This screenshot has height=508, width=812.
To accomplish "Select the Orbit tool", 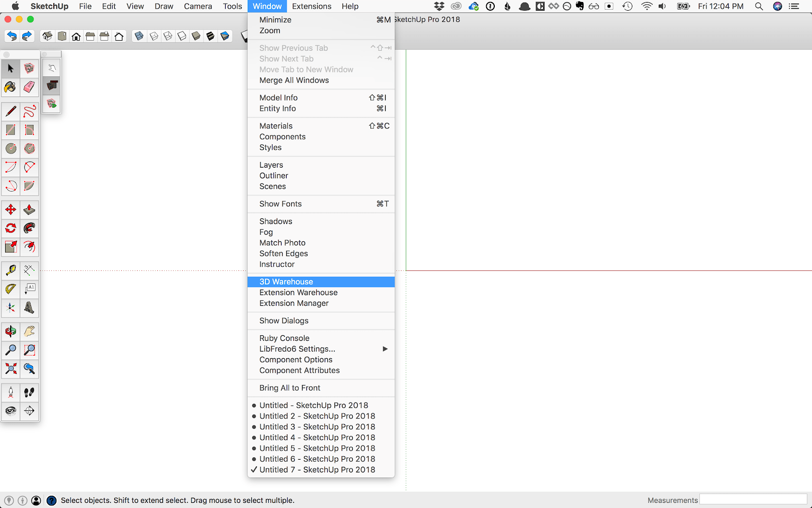I will (11, 332).
